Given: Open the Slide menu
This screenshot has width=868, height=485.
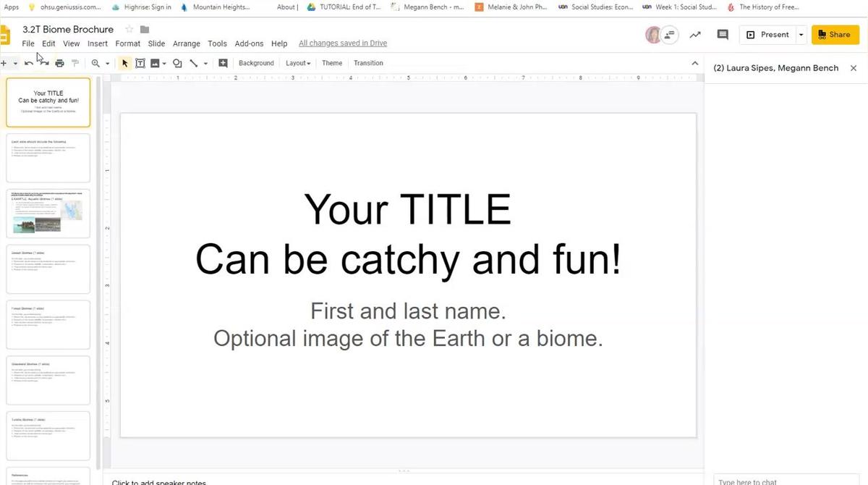Looking at the screenshot, I should pyautogui.click(x=156, y=43).
